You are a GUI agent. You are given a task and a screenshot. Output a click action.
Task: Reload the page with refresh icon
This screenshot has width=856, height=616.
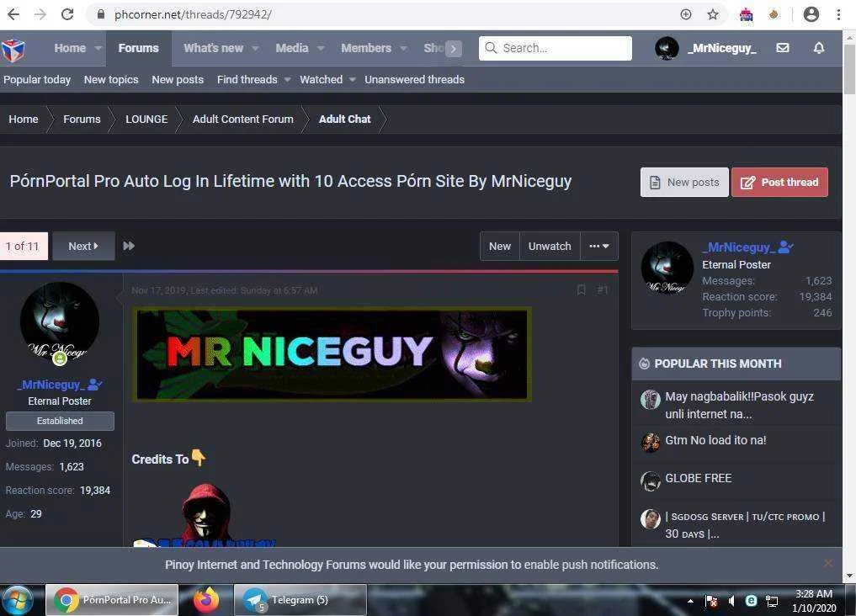click(67, 14)
